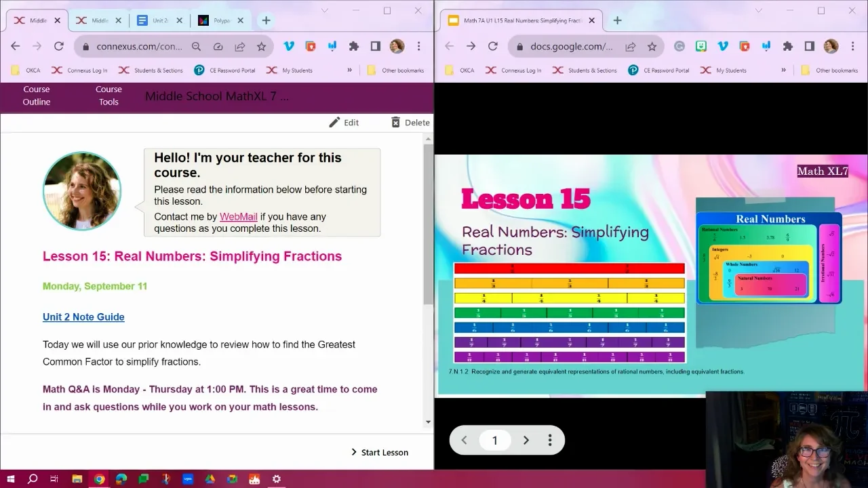Open the Unit 2 Note Guide link

pos(83,317)
